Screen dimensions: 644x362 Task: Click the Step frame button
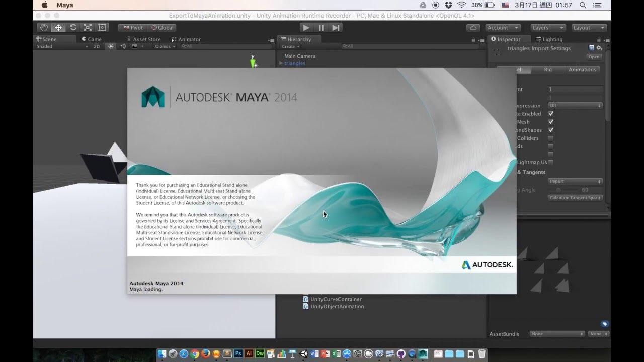pos(336,28)
